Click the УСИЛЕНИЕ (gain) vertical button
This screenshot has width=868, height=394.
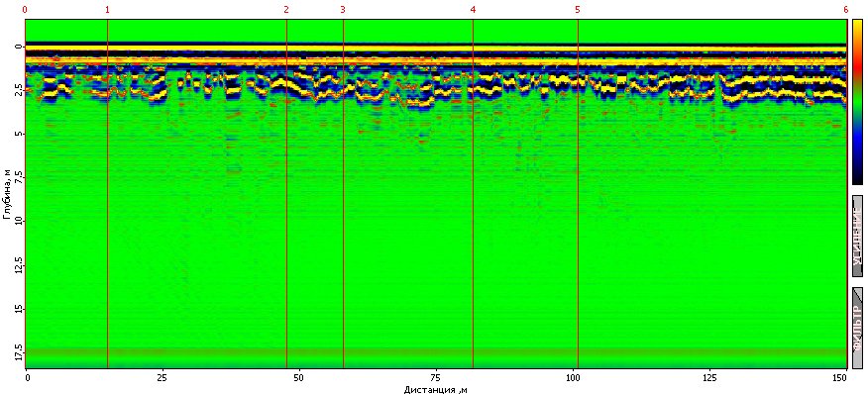click(x=857, y=236)
